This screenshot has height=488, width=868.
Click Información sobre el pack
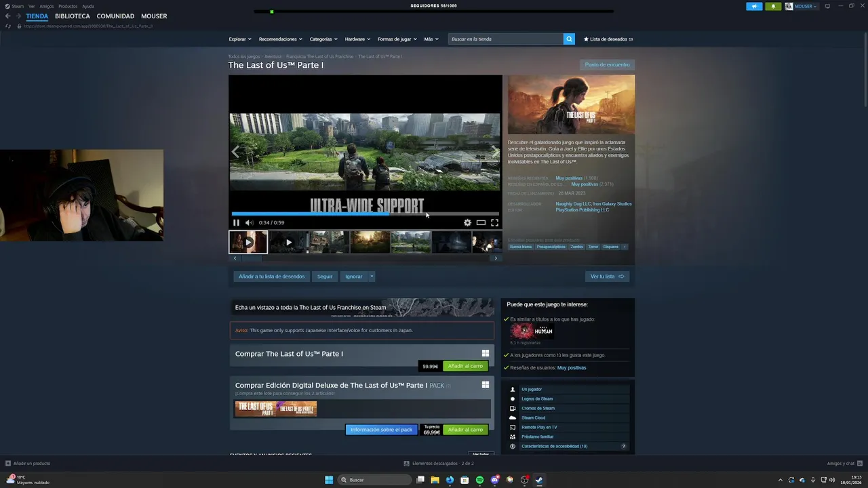tap(381, 430)
